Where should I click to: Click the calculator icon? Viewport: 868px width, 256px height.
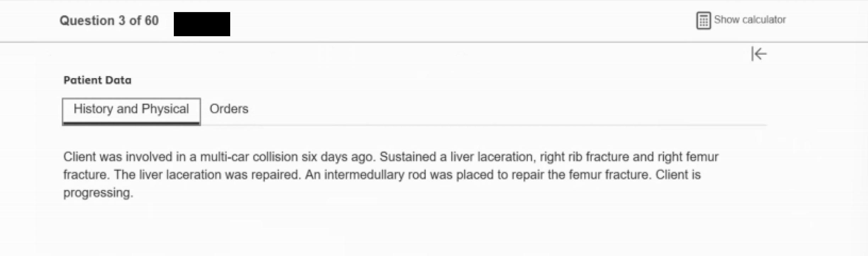tap(703, 20)
